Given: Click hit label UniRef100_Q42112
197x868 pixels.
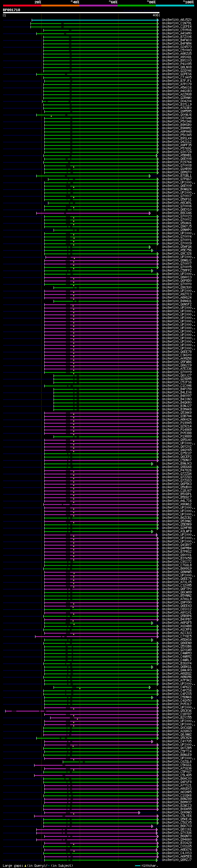Looking at the screenshot, I should [177, 142].
